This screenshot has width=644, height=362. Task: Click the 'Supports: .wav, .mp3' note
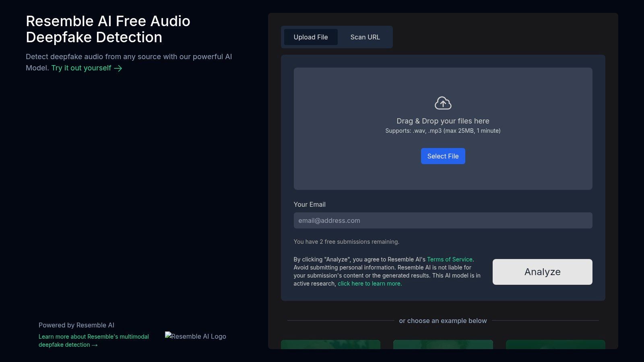(443, 131)
